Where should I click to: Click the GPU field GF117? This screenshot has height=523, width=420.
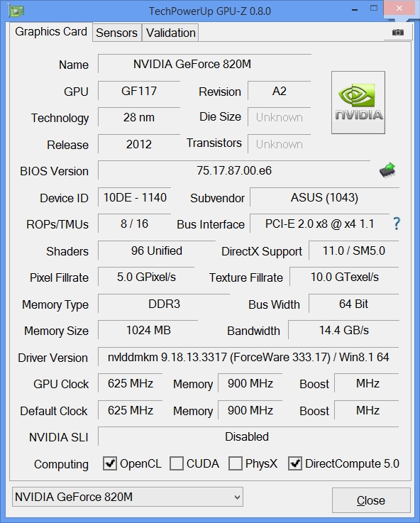pyautogui.click(x=139, y=91)
